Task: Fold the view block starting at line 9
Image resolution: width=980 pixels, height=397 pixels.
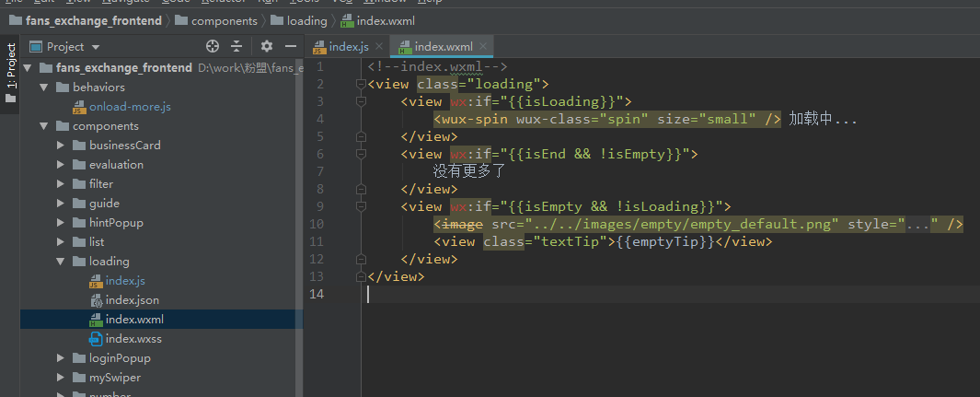Action: 360,206
